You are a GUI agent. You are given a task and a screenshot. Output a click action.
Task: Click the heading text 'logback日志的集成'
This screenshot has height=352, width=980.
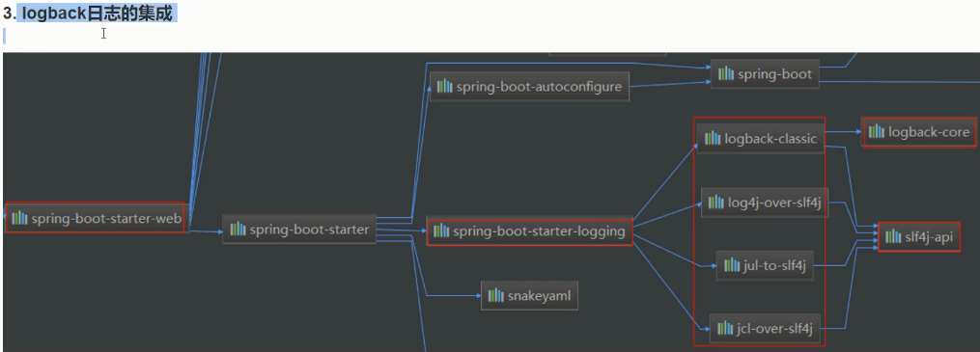(97, 14)
